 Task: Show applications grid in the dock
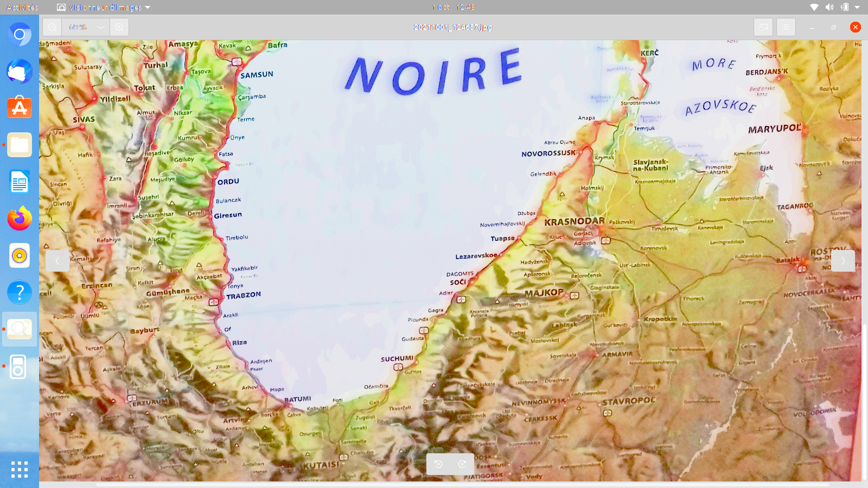[20, 469]
